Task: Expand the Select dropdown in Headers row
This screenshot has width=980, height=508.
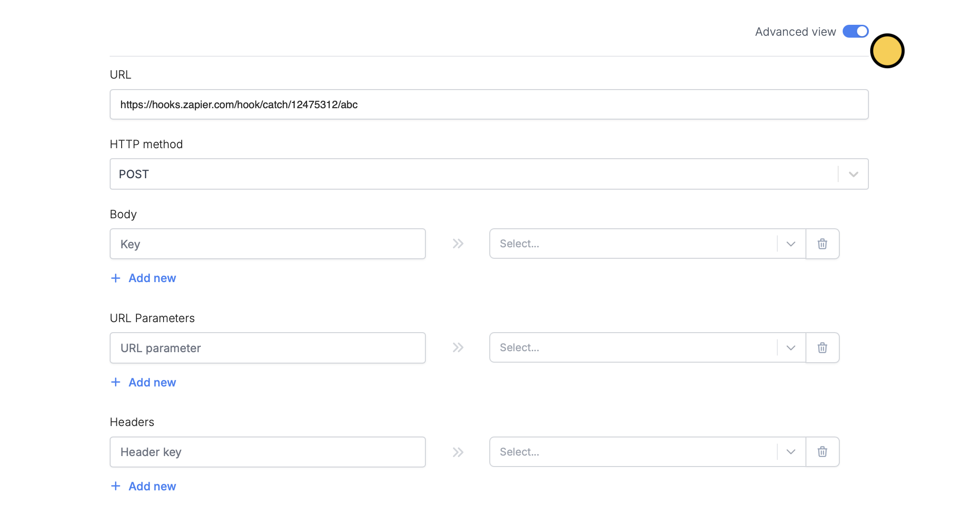Action: [790, 452]
